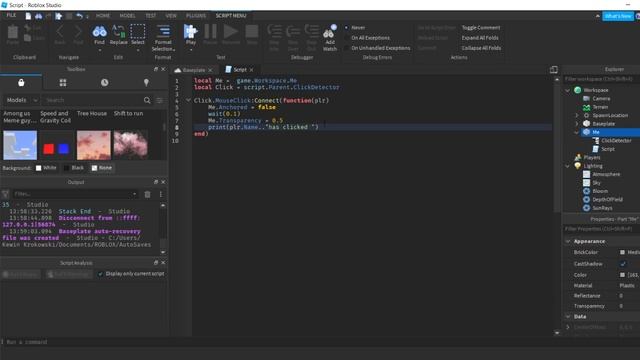Select the red and blue model thumbnail

pyautogui.click(x=56, y=145)
